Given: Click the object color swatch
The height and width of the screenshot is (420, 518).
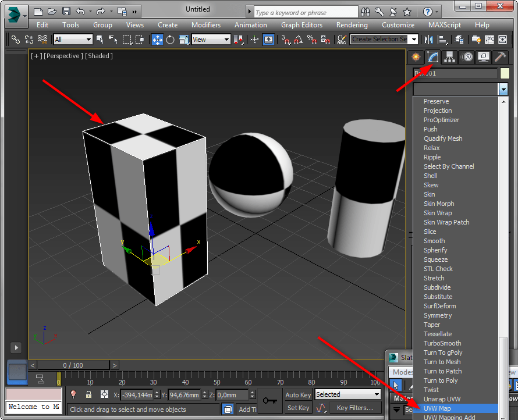Looking at the screenshot, I should [505, 73].
